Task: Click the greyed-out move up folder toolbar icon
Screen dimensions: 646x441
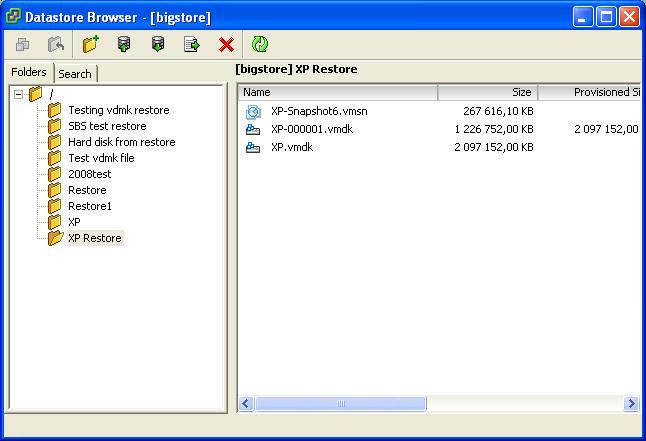Action: 56,44
